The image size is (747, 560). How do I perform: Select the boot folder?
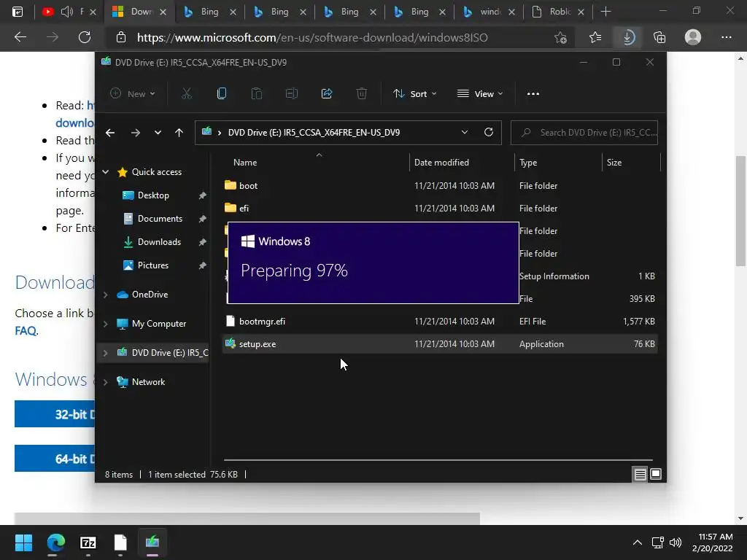click(x=248, y=186)
